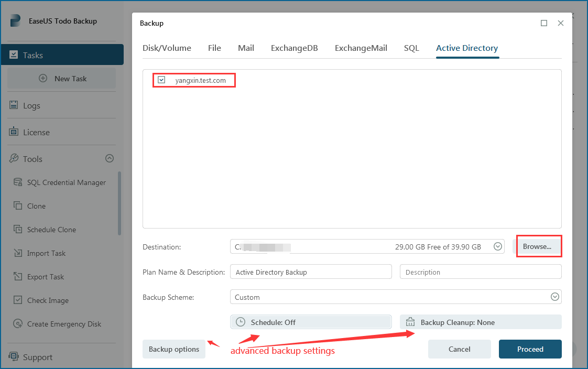Open the Logs section icon
588x369 pixels.
[x=14, y=105]
